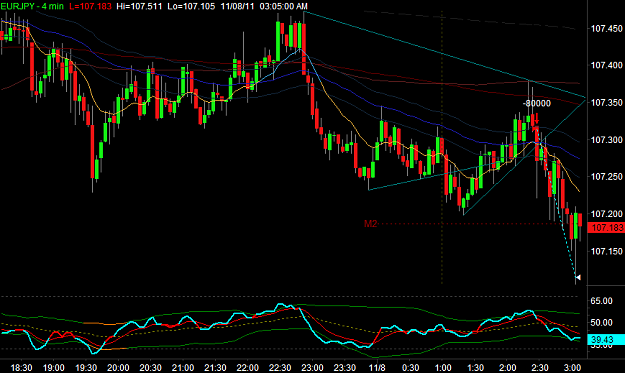Click the M2 pivot level label
Screen dimensions: 625x373
[x=370, y=224]
